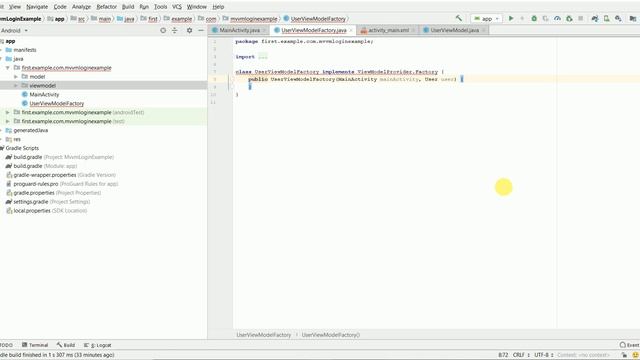Expand the (test) package arrow
Viewport: 640px width, 360px height.
[x=8, y=121]
